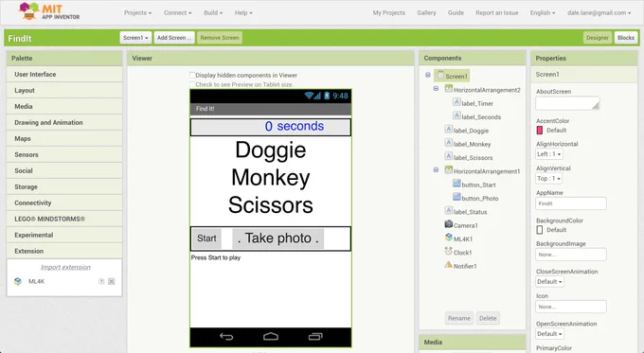Click the AccentColor pink swatch
Viewport: 644px width, 353px height.
[540, 130]
